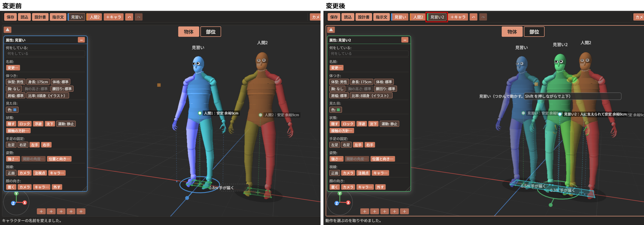
Task: Toggle 浮遊 in the 見習い2 panel
Action: [361, 124]
